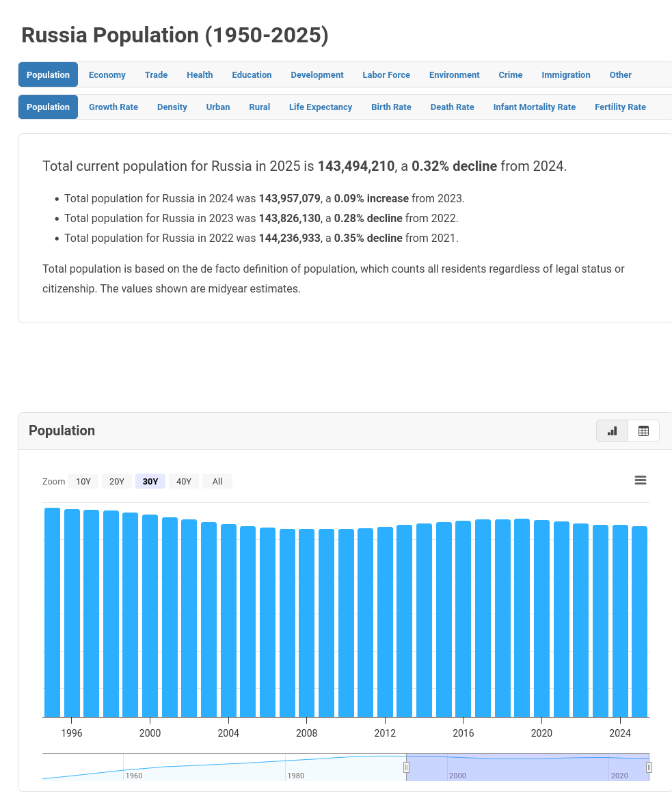Open the Economy tab

[x=107, y=75]
